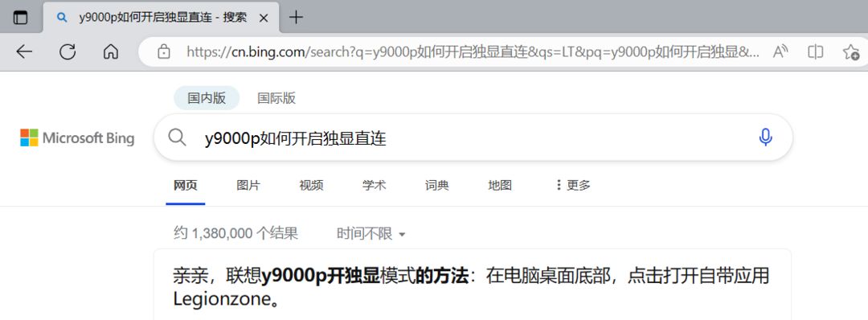Click the read aloud icon
This screenshot has width=868, height=320.
point(780,52)
